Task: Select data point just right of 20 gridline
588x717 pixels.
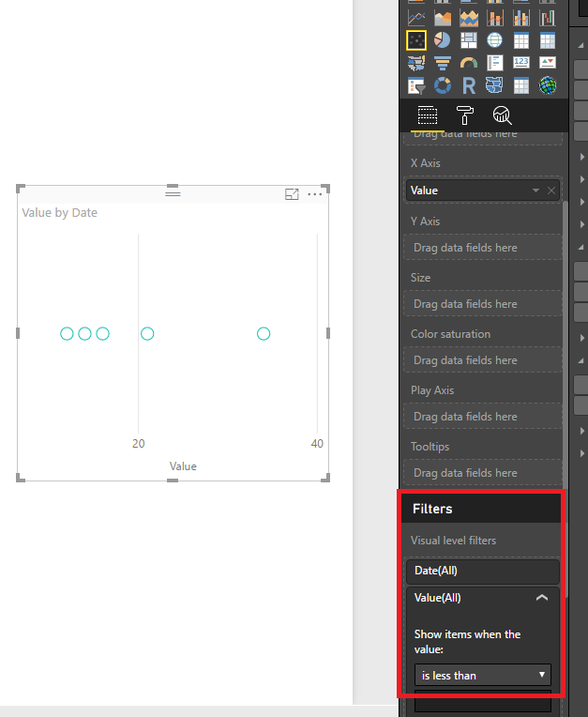Action: point(147,334)
